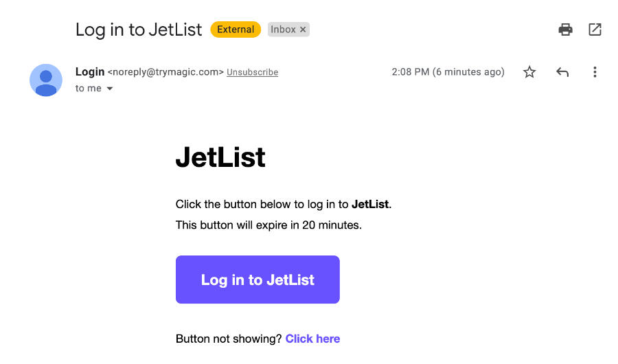618x364 pixels.
Task: Remove the Inbox label with its X
Action: (303, 30)
